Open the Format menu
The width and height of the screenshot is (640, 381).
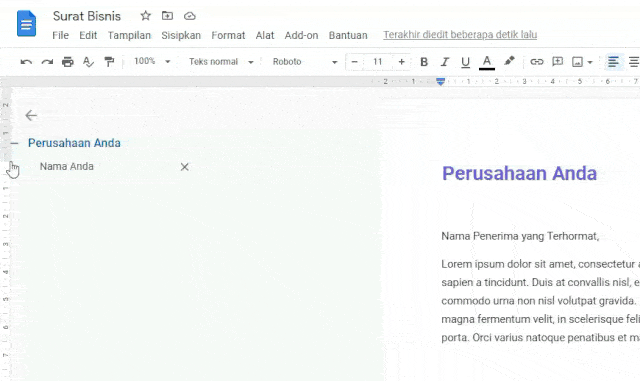click(x=228, y=35)
